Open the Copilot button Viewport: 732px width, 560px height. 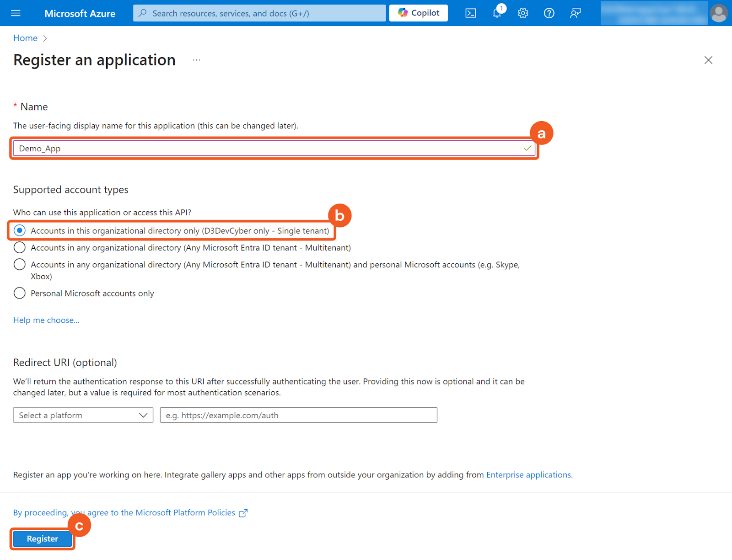click(418, 13)
